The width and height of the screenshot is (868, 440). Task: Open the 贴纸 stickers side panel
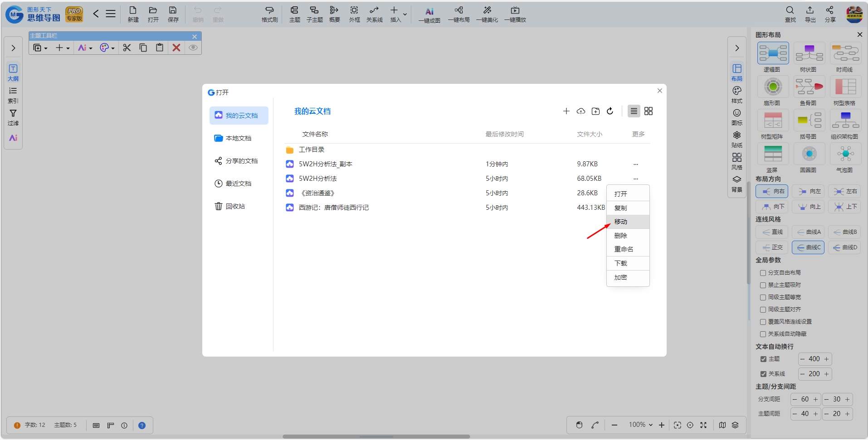click(737, 139)
